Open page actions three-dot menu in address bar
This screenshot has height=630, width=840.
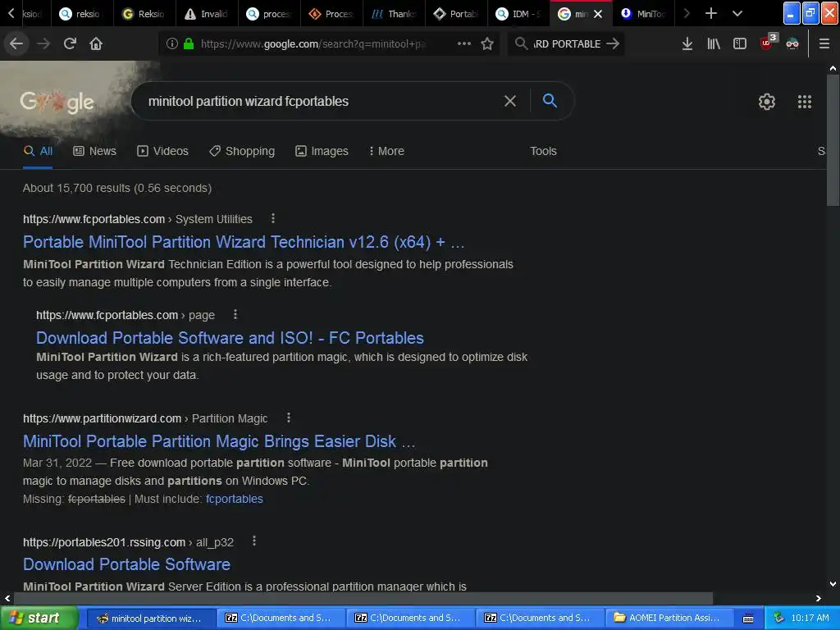pyautogui.click(x=464, y=43)
